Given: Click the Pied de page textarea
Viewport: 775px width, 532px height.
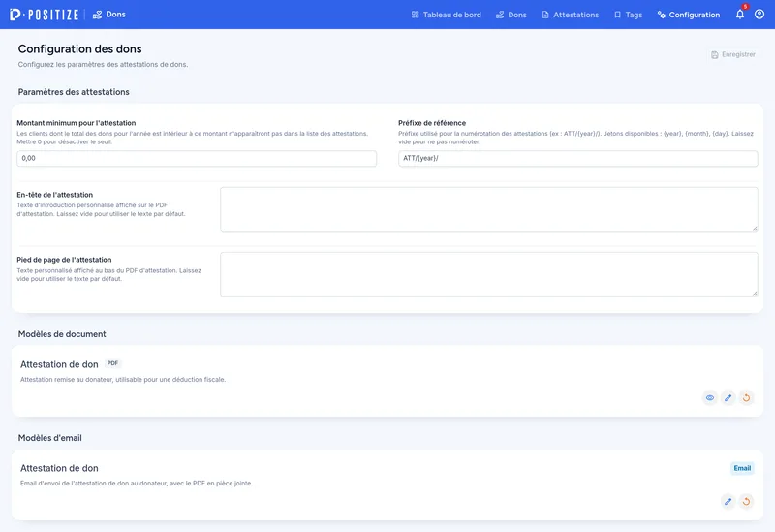Looking at the screenshot, I should (x=489, y=274).
